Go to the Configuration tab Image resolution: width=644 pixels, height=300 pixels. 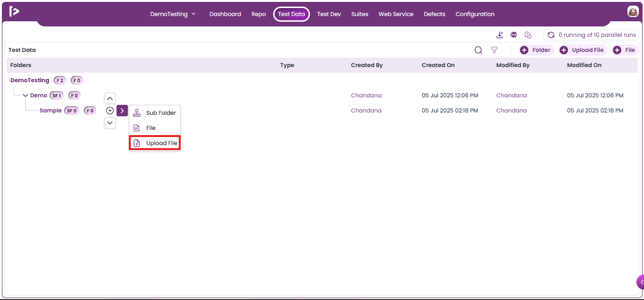(475, 14)
